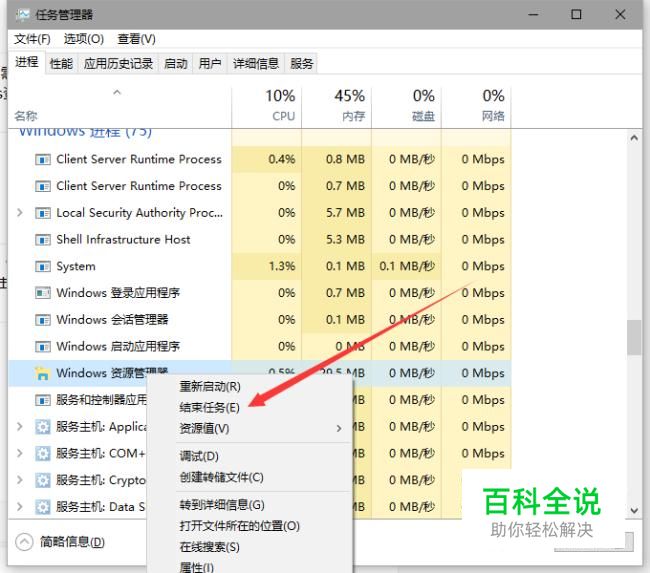
Task: Expand Local Security Authority Process row
Action: pyautogui.click(x=19, y=213)
